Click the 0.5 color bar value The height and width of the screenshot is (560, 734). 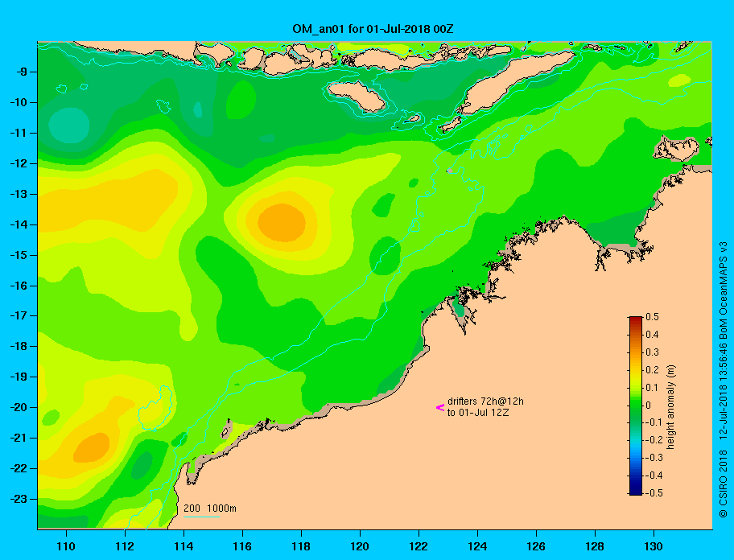point(652,317)
